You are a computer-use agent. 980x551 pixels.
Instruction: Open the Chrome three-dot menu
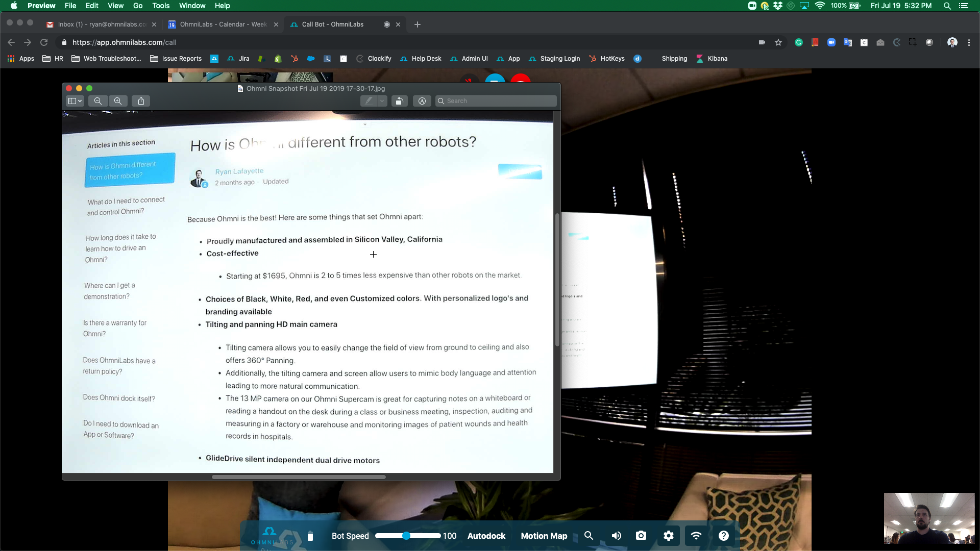point(969,42)
